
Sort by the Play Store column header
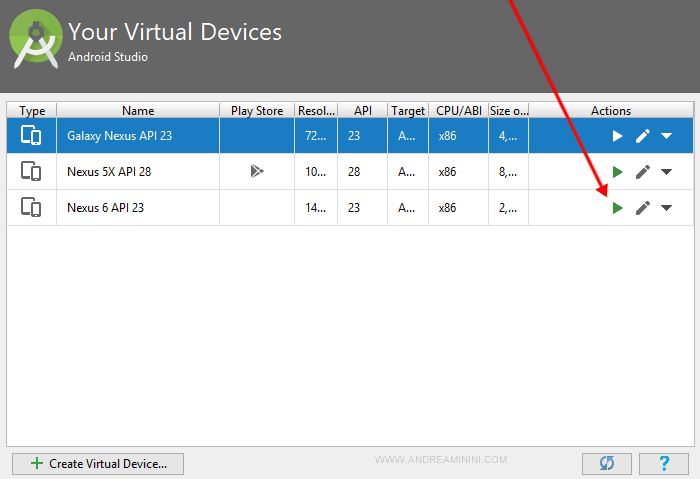[x=257, y=110]
